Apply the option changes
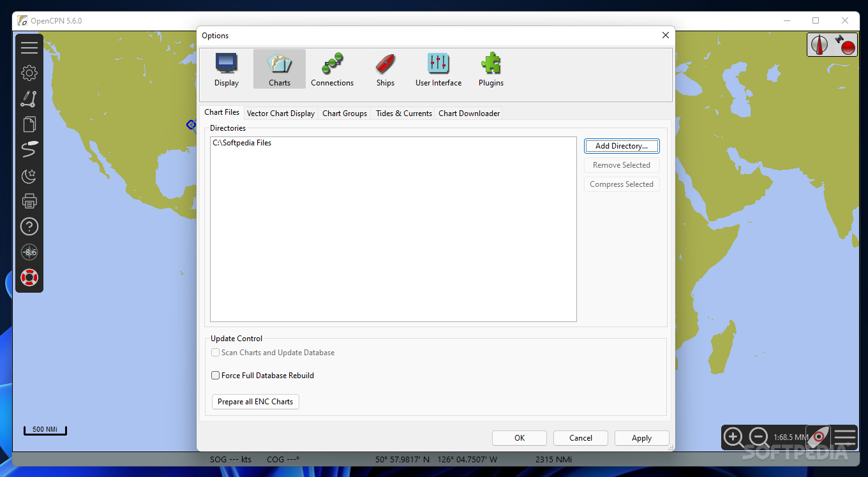The height and width of the screenshot is (477, 868). (642, 438)
